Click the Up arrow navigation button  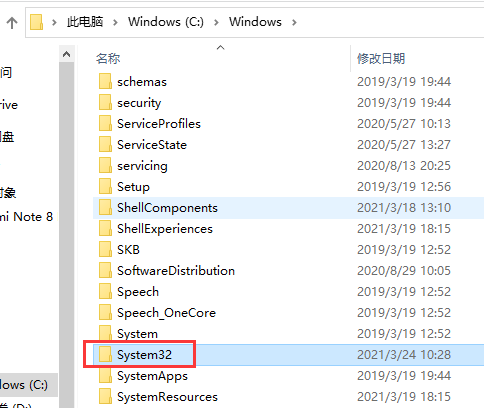point(12,23)
